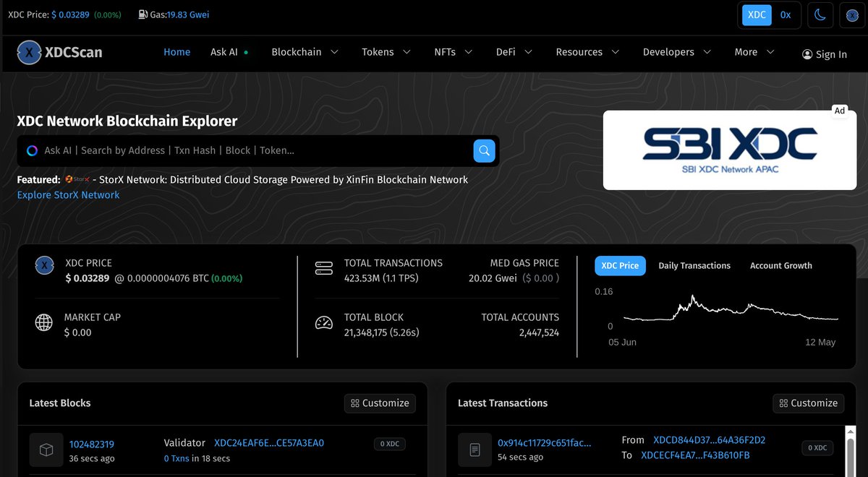Image resolution: width=868 pixels, height=477 pixels.
Task: Open Ask AI in navigation bar
Action: pos(229,52)
